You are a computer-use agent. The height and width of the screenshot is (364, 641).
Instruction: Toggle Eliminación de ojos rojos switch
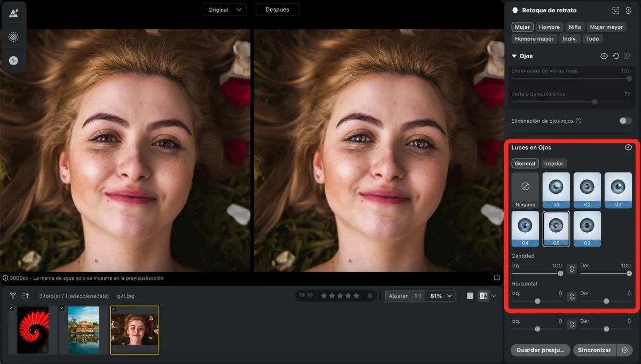pyautogui.click(x=626, y=121)
